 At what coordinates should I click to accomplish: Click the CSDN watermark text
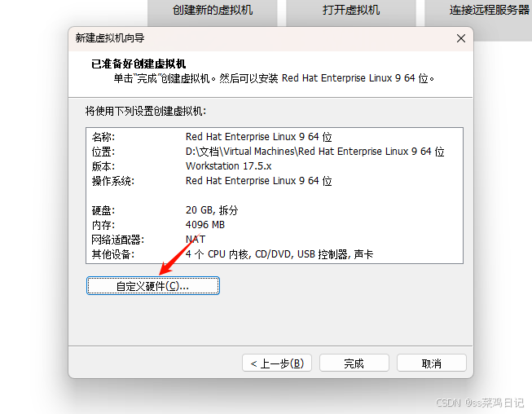(480, 403)
